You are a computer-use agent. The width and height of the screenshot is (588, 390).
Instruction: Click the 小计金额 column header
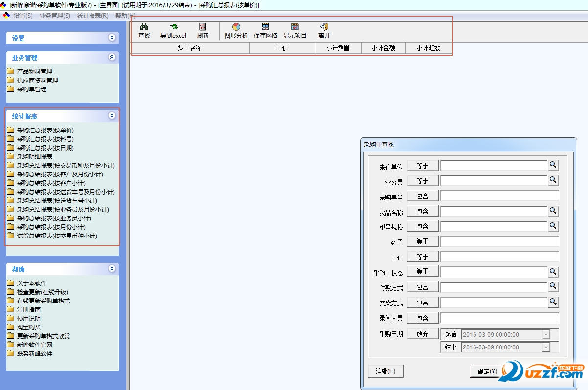coord(383,48)
